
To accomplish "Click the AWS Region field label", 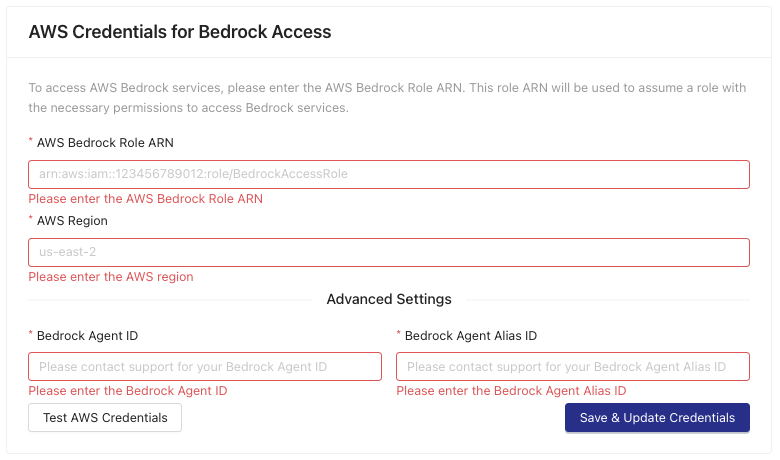I will (x=72, y=221).
